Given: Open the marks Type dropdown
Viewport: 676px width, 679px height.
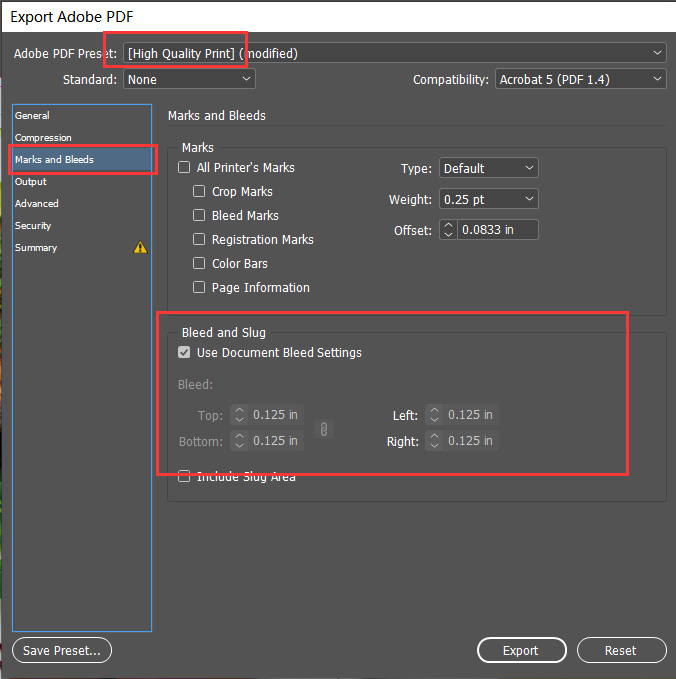Looking at the screenshot, I should click(488, 168).
